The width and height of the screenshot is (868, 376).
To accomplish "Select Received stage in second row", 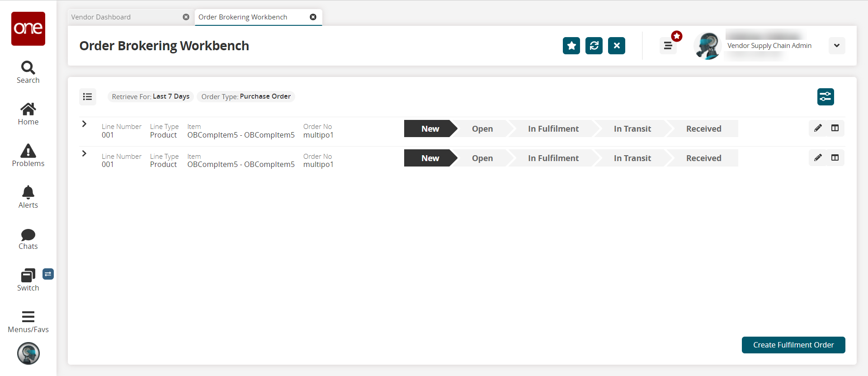I will tap(704, 158).
